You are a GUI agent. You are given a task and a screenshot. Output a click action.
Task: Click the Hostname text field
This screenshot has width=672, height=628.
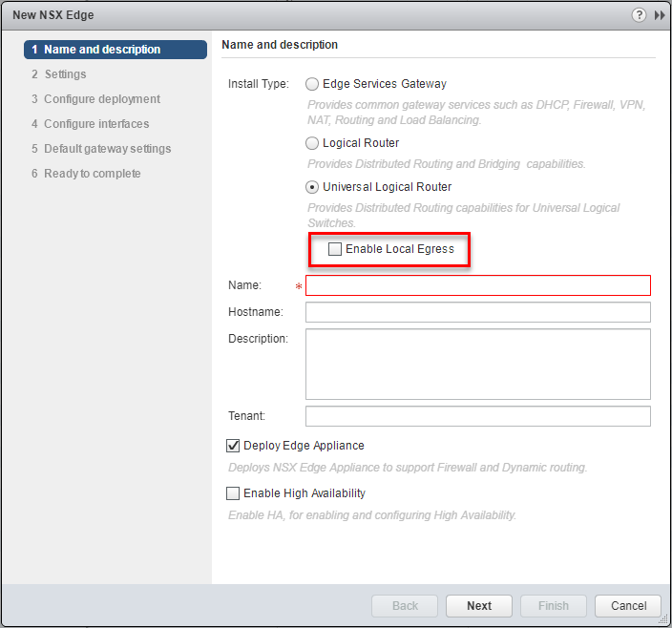(x=477, y=312)
